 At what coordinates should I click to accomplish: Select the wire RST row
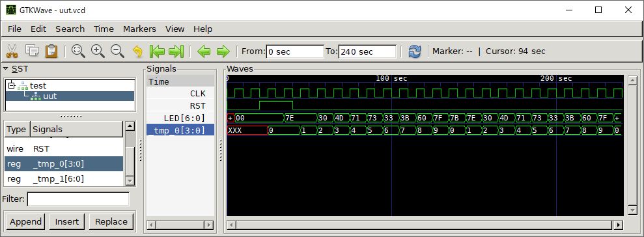[x=64, y=148]
